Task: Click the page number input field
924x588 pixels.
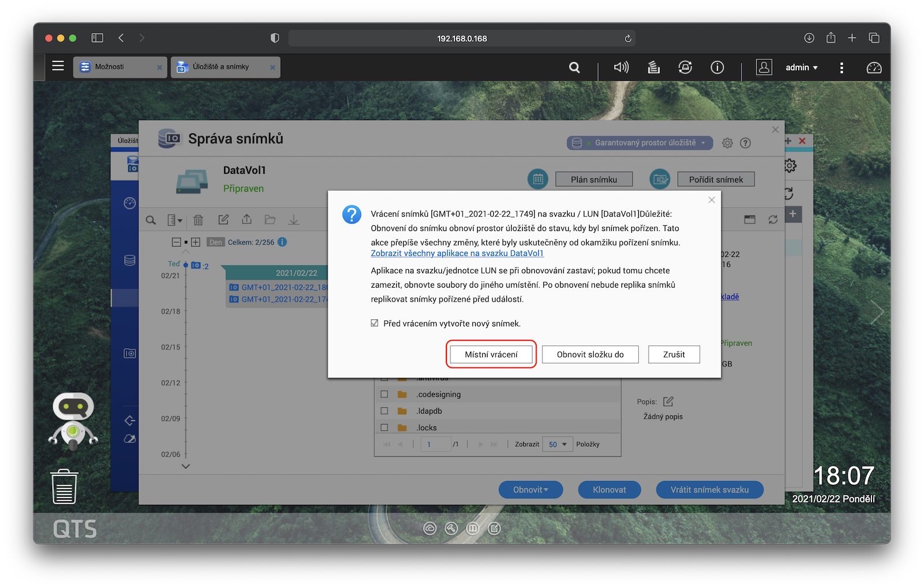Action: pyautogui.click(x=436, y=444)
